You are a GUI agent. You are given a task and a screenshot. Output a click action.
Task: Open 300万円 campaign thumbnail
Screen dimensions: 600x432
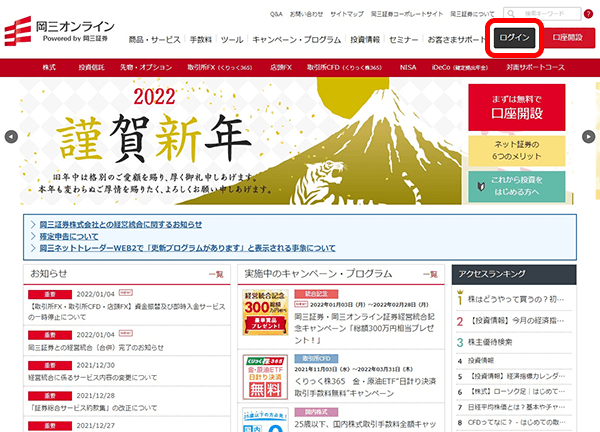[x=265, y=313]
